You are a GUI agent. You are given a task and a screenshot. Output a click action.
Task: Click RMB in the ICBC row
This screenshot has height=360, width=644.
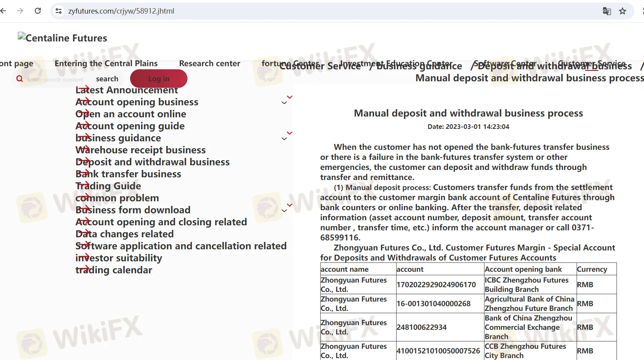click(585, 285)
